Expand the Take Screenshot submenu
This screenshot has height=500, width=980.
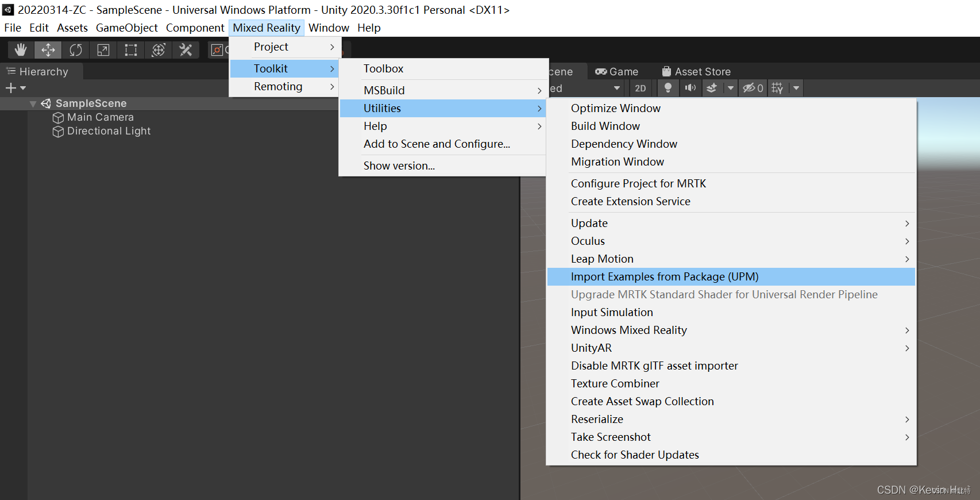click(x=731, y=437)
